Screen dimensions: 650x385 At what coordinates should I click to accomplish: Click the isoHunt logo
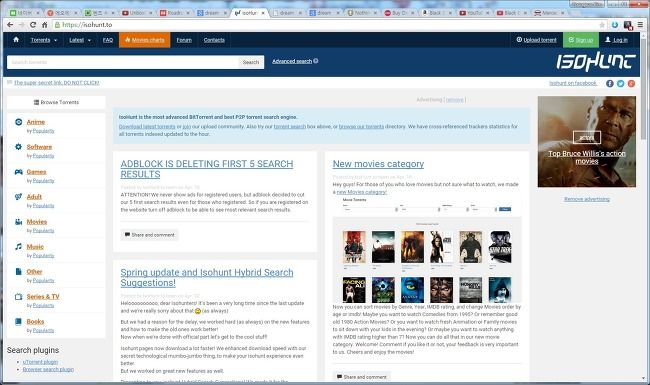point(596,61)
